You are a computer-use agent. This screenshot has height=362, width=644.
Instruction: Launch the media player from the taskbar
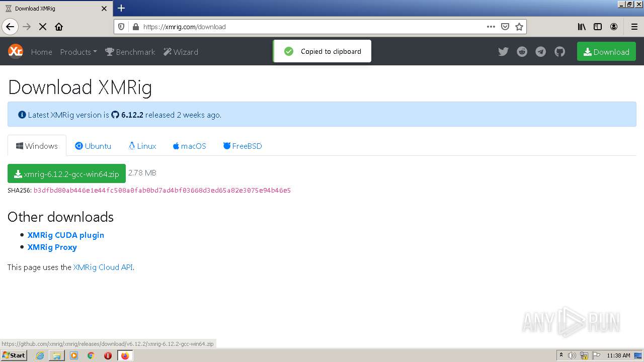[x=74, y=355]
